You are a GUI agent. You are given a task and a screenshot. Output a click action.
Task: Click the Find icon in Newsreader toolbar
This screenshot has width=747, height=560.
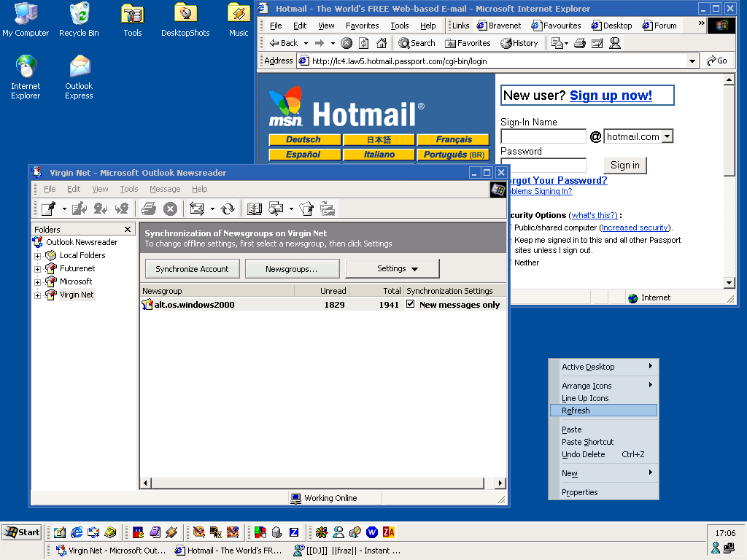(276, 209)
